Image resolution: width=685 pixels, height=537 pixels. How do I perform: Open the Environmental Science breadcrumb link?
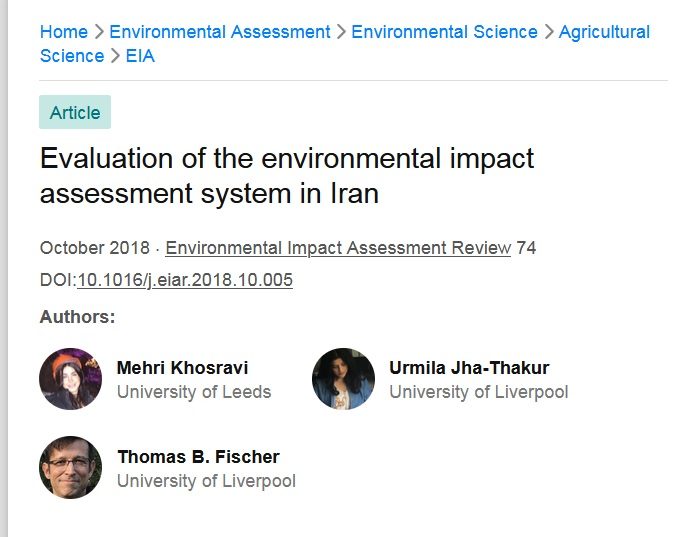click(x=444, y=32)
